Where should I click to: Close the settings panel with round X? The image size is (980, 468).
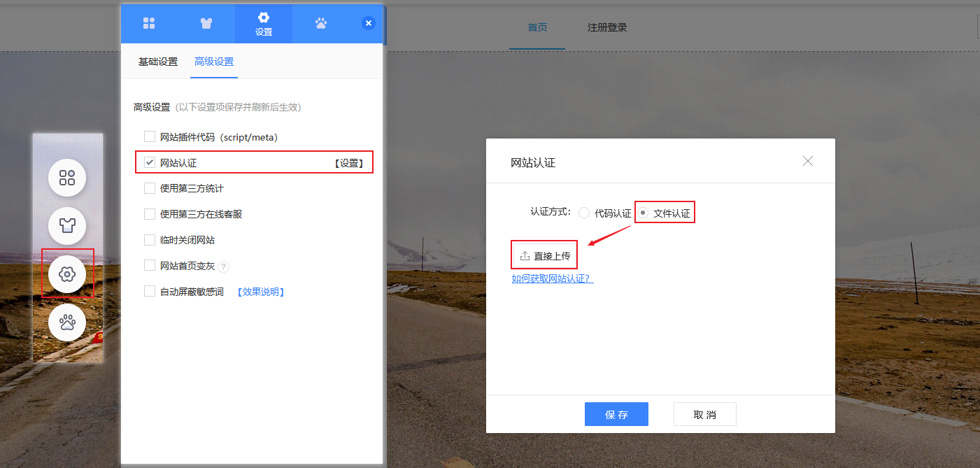tap(369, 23)
